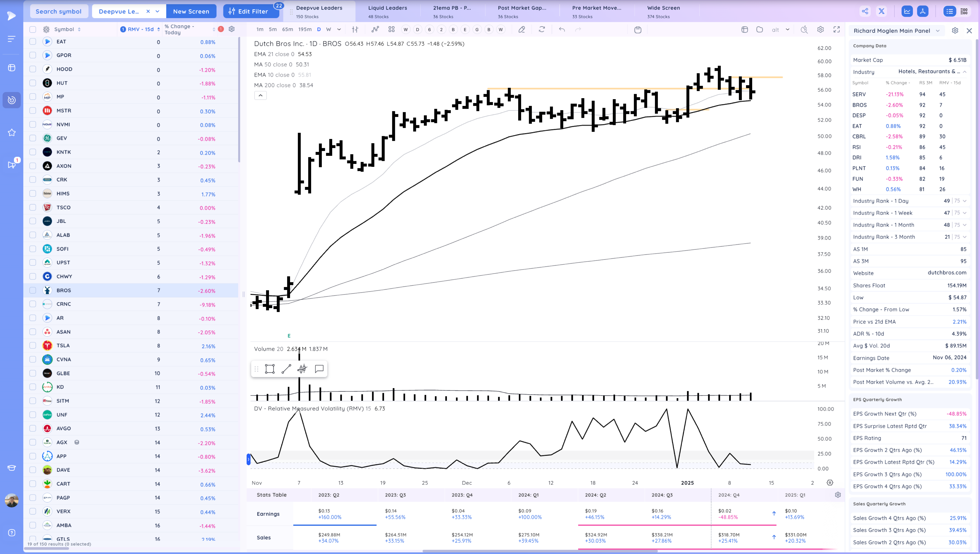This screenshot has height=554, width=980.
Task: Check the box for BROS row
Action: pos(33,290)
